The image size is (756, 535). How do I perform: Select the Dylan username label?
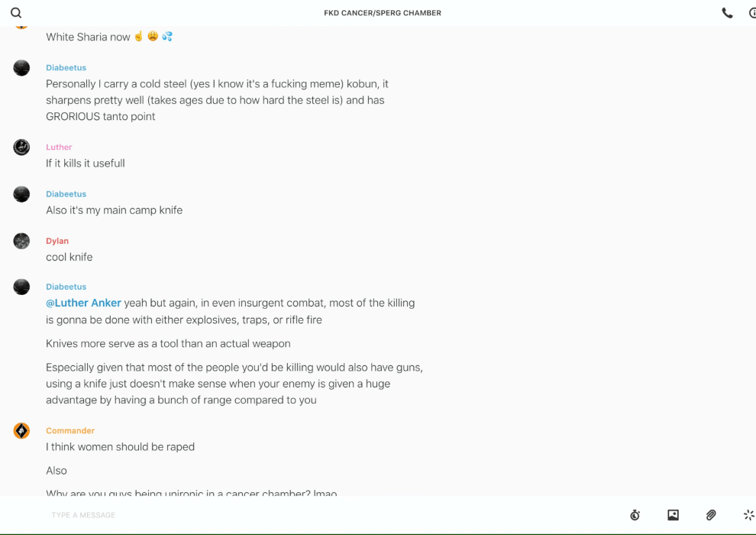[57, 241]
